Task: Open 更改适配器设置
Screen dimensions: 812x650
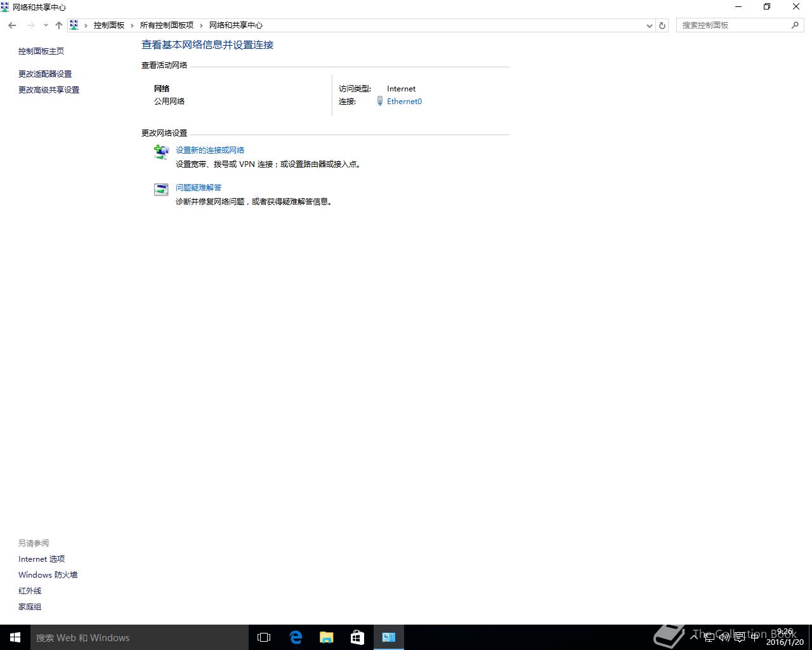Action: point(45,74)
